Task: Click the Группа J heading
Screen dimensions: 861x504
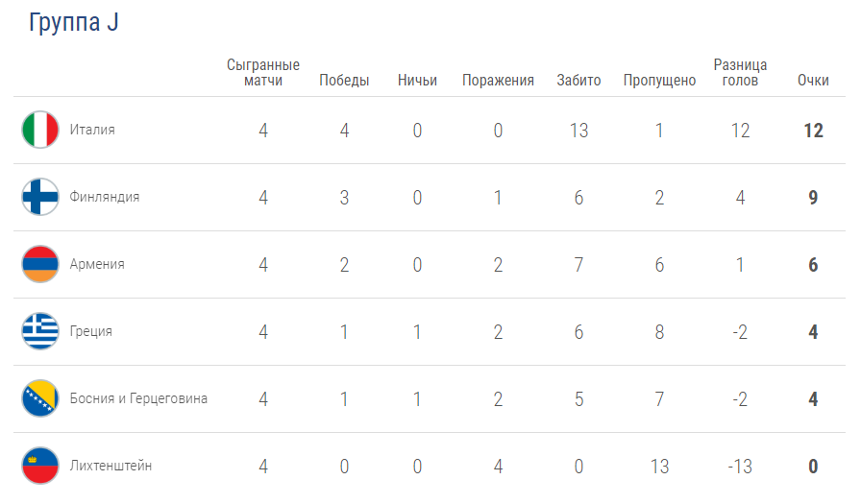Action: (x=74, y=22)
